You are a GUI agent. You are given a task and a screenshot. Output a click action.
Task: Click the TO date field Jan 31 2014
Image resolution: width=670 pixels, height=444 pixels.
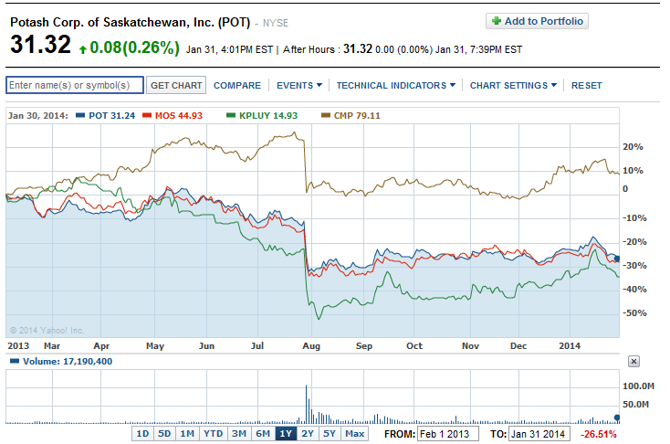click(539, 434)
